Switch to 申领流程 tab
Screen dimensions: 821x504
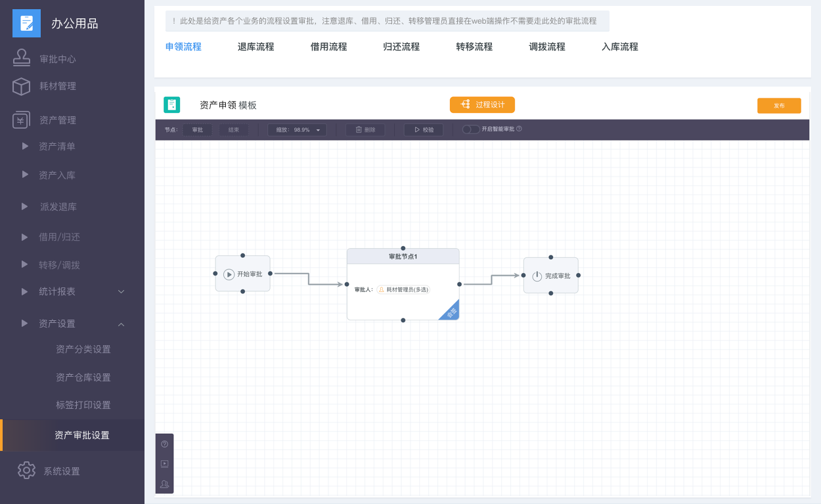(x=183, y=47)
